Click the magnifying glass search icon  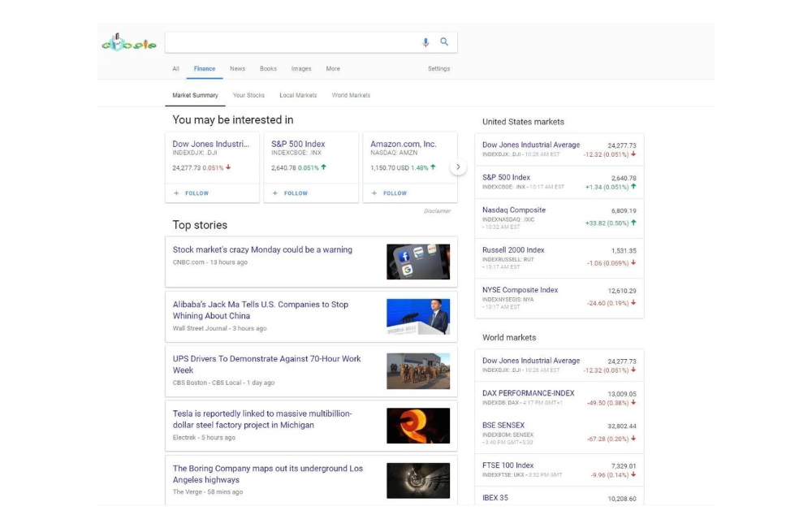point(444,42)
